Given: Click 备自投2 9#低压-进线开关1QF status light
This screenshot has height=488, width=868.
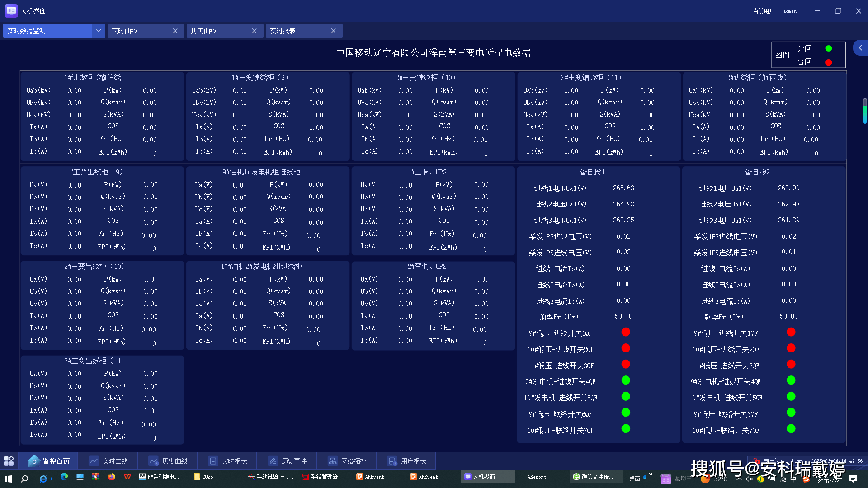Looking at the screenshot, I should coord(791,332).
